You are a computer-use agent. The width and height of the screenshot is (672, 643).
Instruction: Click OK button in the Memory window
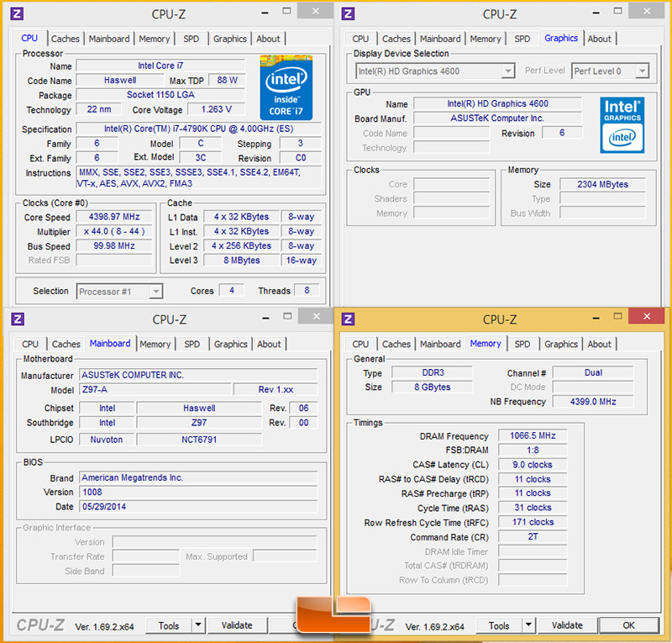tap(628, 625)
